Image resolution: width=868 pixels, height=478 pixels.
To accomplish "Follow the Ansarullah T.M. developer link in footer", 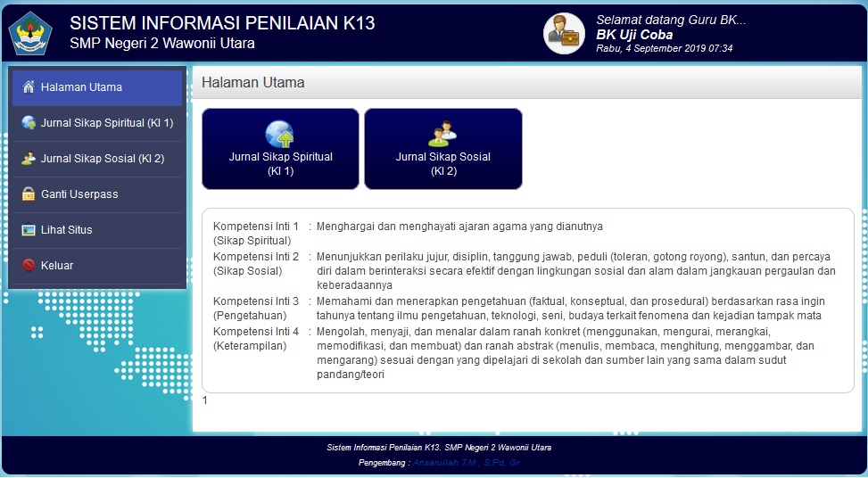I will (x=466, y=464).
